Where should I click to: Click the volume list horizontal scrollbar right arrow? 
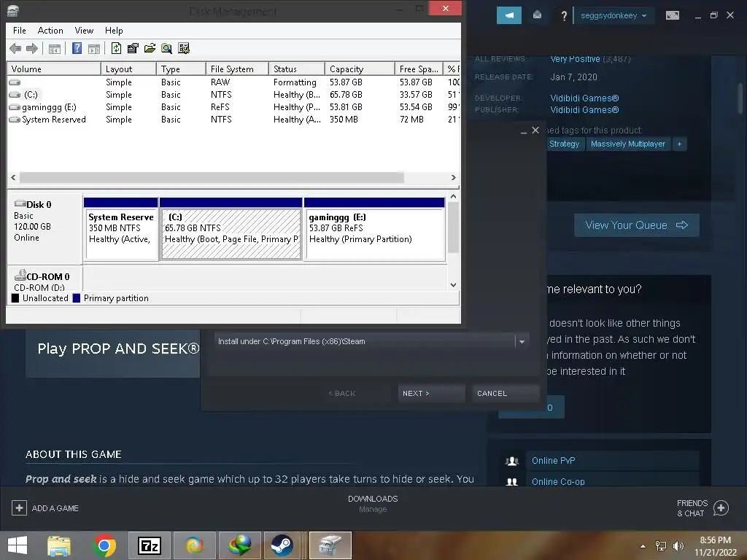453,178
